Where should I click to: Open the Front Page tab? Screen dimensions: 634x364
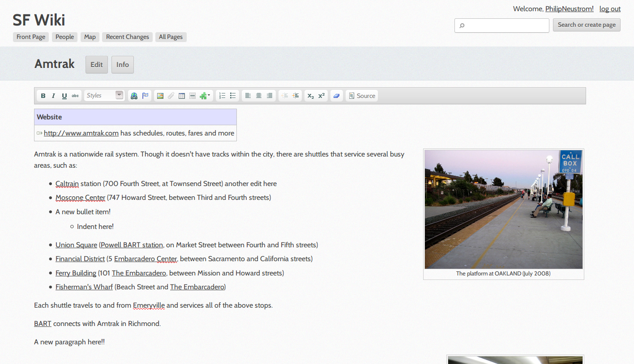pyautogui.click(x=31, y=37)
